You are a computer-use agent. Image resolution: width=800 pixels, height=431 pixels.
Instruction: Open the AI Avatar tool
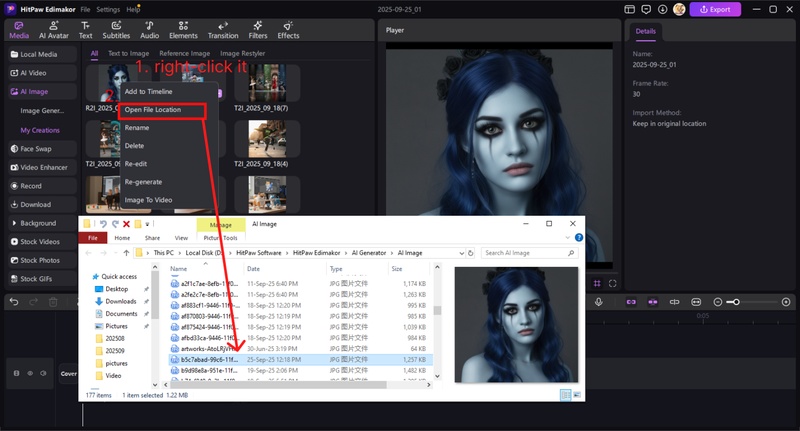[54, 30]
